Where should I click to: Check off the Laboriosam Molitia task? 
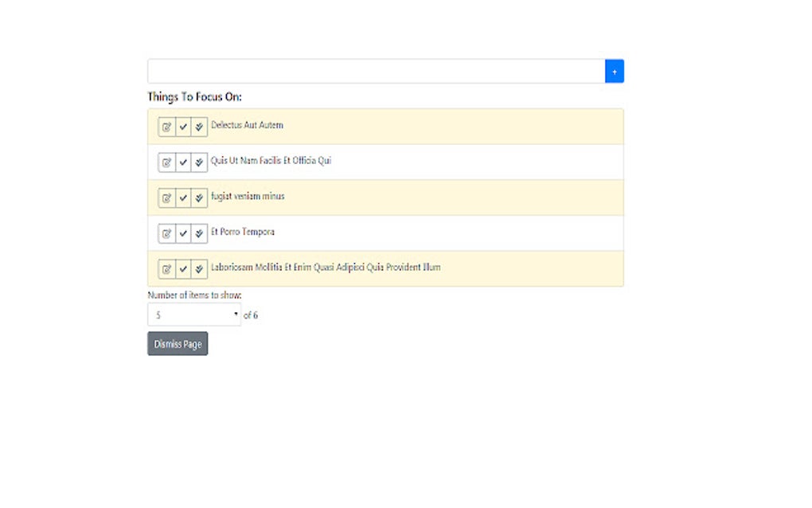pyautogui.click(x=182, y=268)
